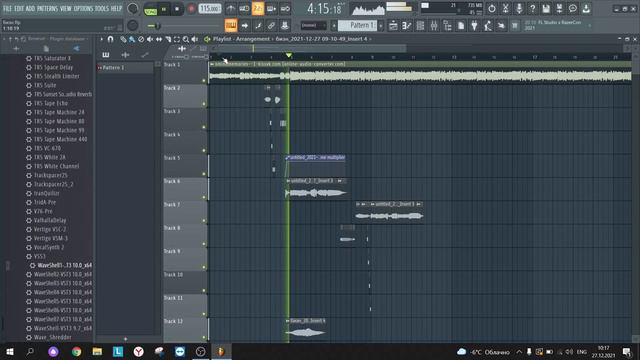The width and height of the screenshot is (640, 360).
Task: Open the OPTIONS menu
Action: (83, 8)
